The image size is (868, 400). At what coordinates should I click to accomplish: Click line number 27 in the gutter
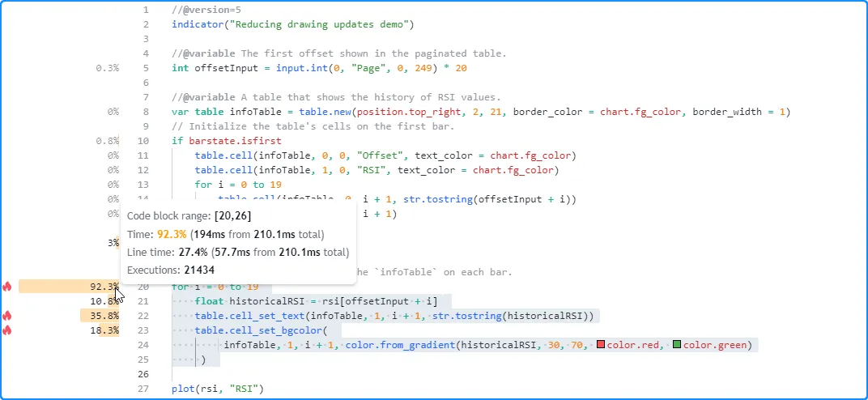(x=143, y=389)
